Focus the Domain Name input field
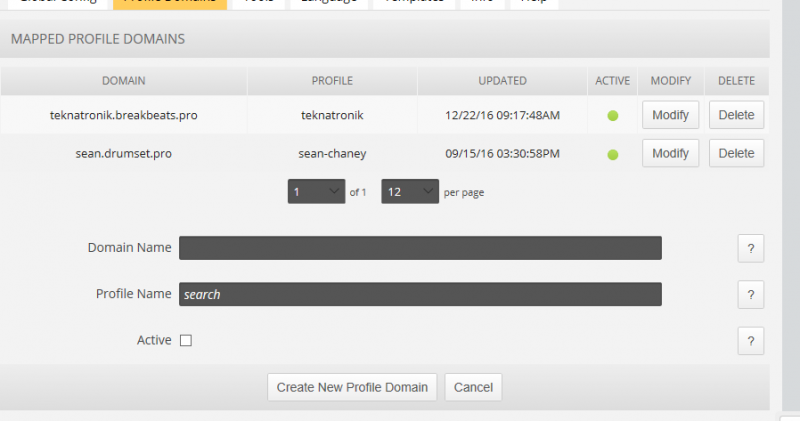Image resolution: width=800 pixels, height=421 pixels. click(420, 248)
